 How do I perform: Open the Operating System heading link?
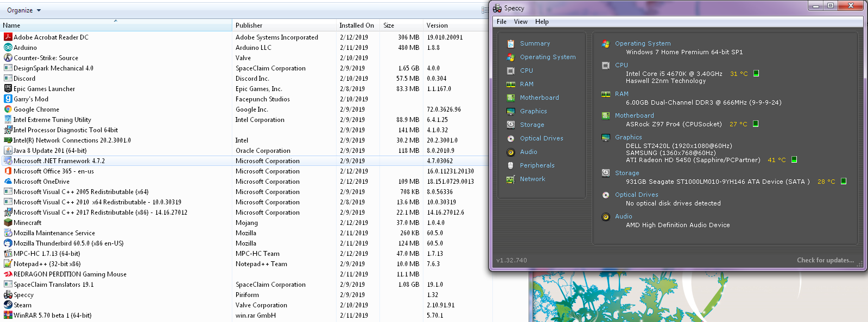pos(643,43)
